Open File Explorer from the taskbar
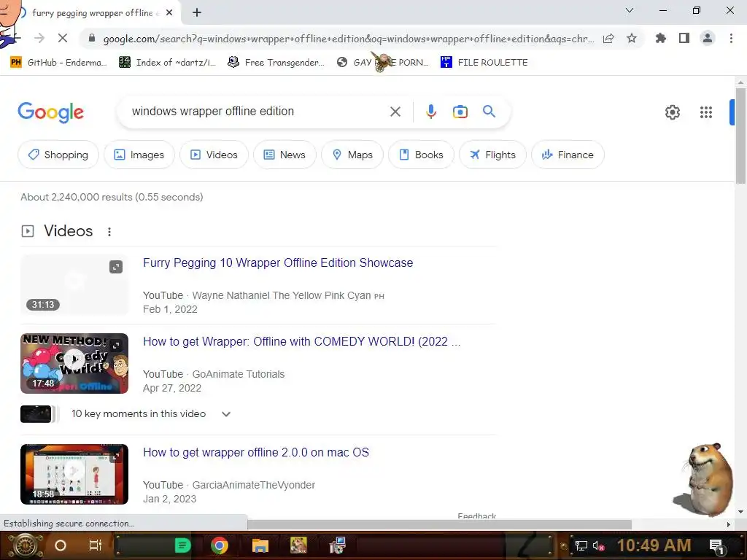This screenshot has width=747, height=560. pyautogui.click(x=260, y=545)
